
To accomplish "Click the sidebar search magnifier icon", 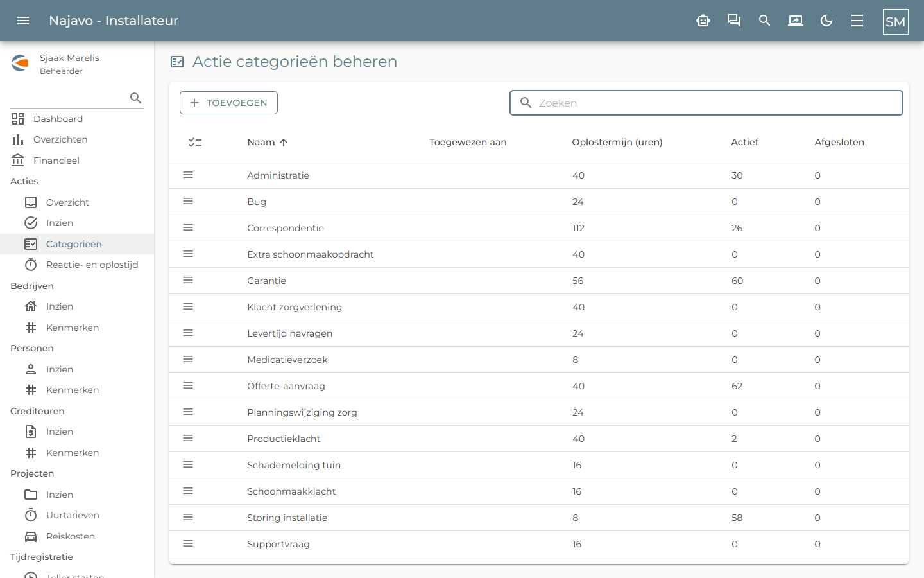I will coord(135,98).
